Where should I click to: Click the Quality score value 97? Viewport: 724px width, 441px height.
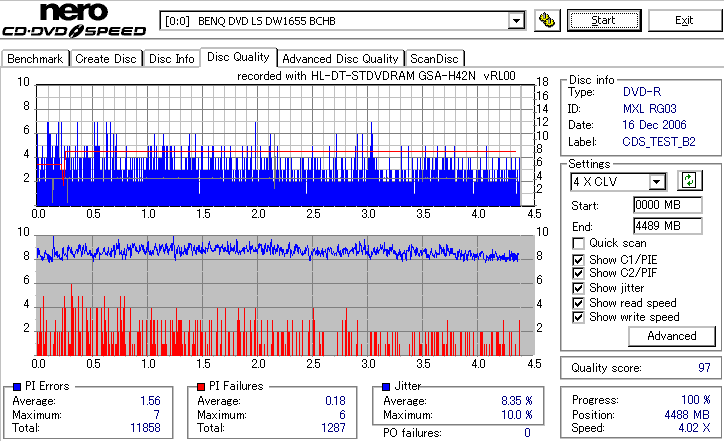pyautogui.click(x=704, y=368)
